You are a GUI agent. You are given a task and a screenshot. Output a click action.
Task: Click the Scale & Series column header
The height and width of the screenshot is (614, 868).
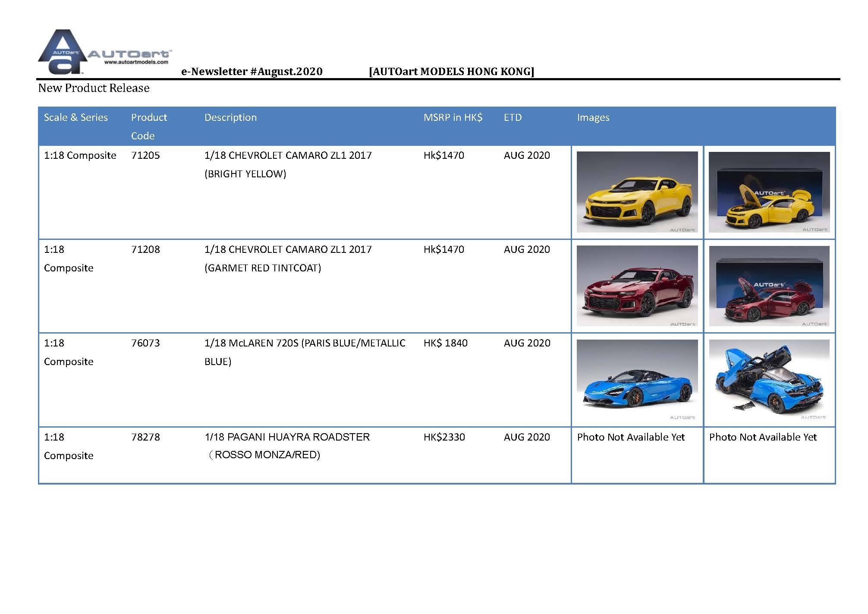point(76,117)
